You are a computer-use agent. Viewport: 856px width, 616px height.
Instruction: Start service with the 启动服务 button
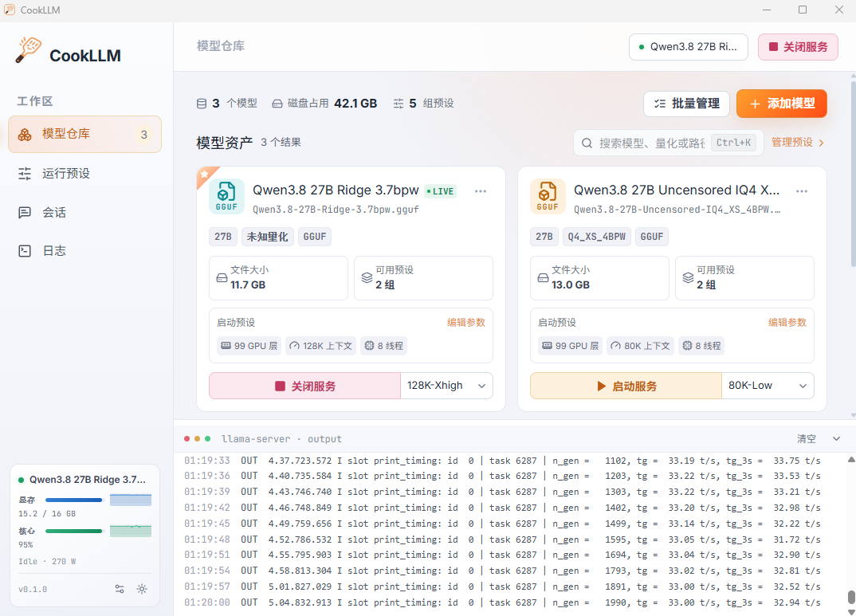626,386
